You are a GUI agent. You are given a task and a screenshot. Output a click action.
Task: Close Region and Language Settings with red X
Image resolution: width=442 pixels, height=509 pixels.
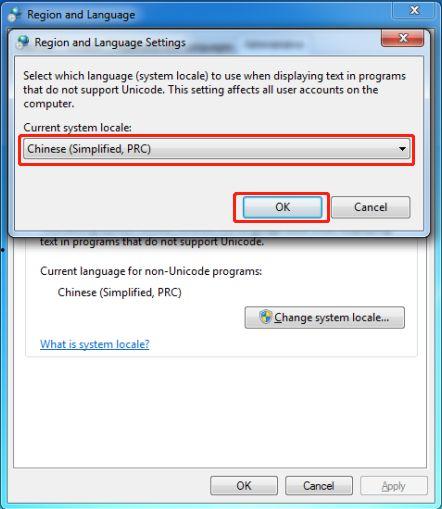coord(402,38)
